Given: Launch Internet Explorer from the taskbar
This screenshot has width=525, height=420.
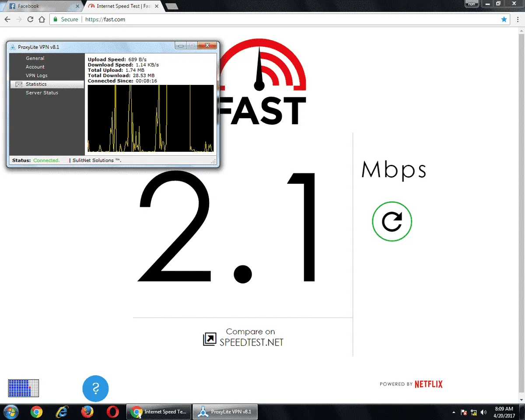Looking at the screenshot, I should click(62, 412).
